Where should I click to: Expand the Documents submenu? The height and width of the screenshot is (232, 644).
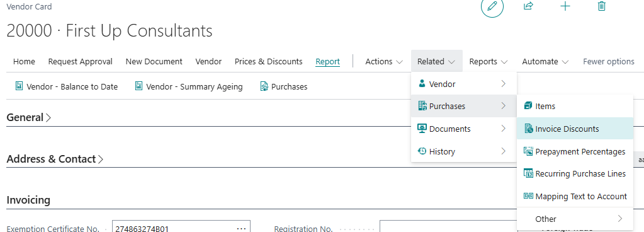(464, 129)
